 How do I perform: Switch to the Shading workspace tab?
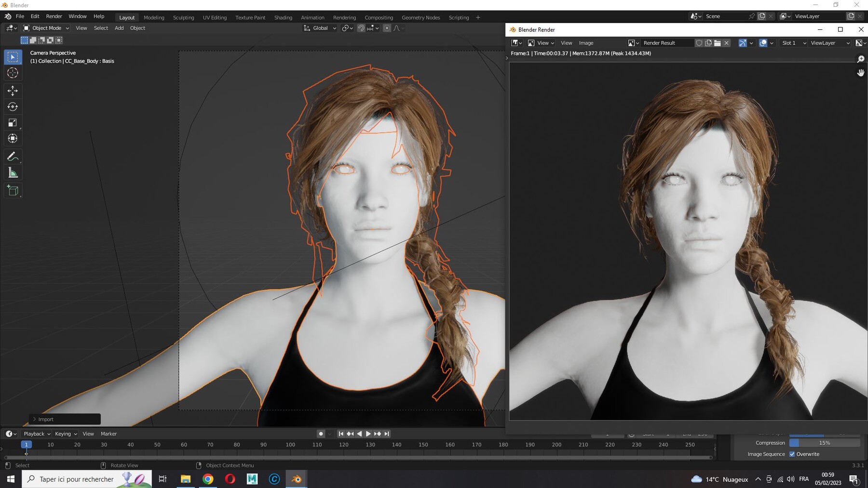click(283, 17)
